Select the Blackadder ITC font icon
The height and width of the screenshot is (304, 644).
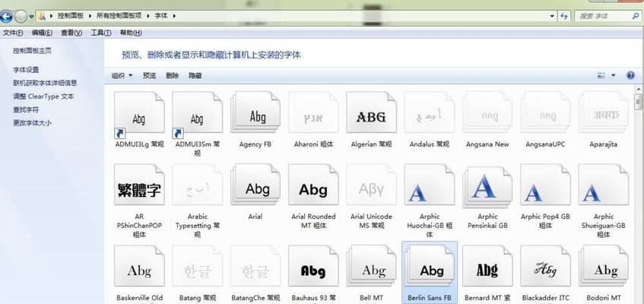coord(545,270)
